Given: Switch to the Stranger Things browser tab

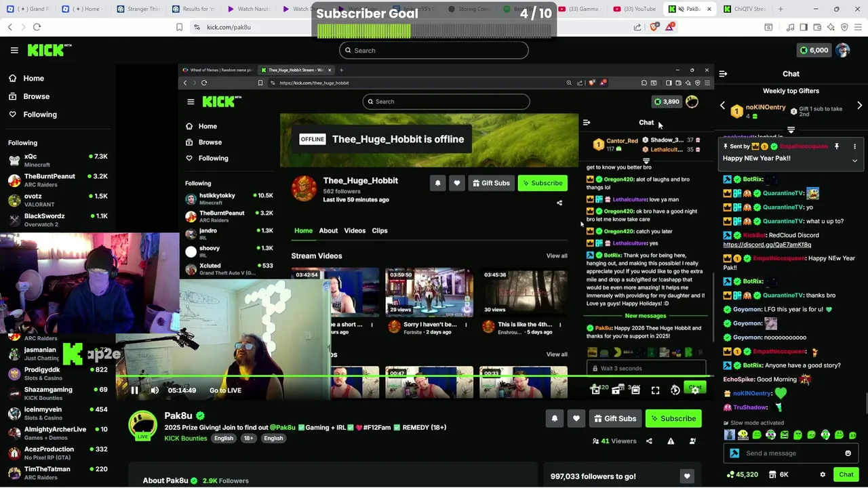Looking at the screenshot, I should click(138, 9).
